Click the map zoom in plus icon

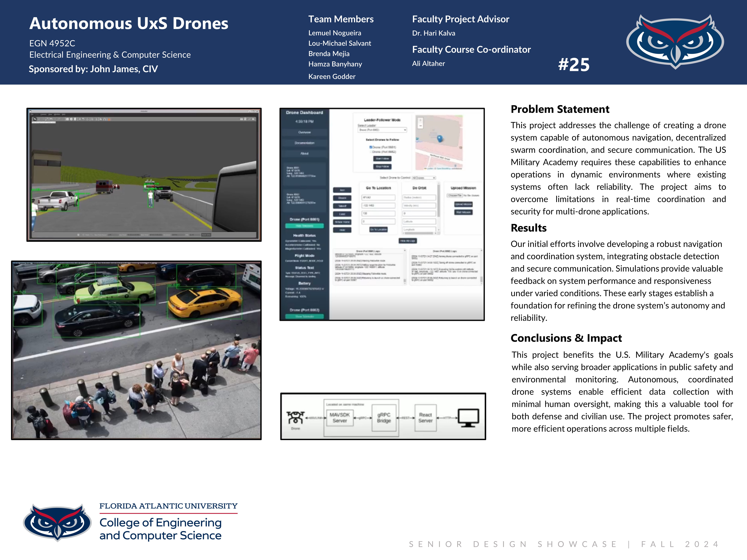click(421, 120)
